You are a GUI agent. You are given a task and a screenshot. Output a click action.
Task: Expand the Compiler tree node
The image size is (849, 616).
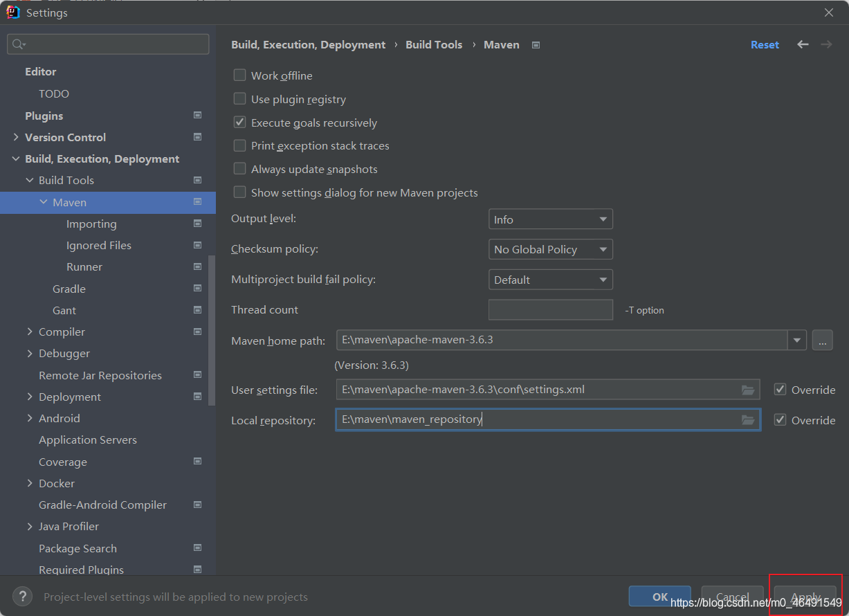tap(30, 332)
